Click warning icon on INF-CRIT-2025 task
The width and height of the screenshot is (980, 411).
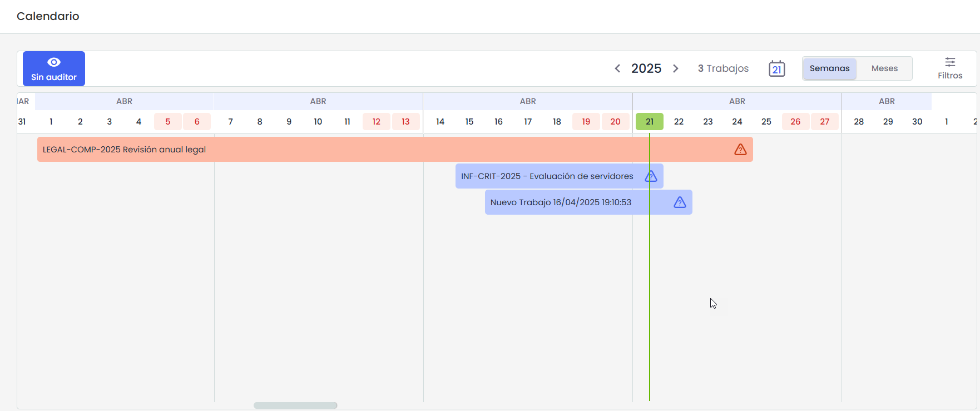point(651,176)
